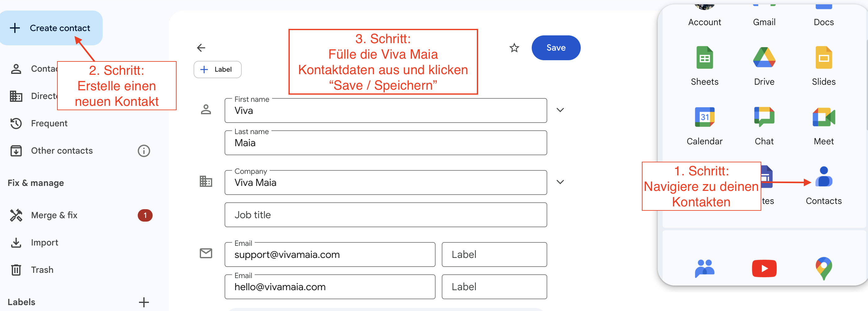
Task: Expand additional company fields chevron
Action: point(560,182)
